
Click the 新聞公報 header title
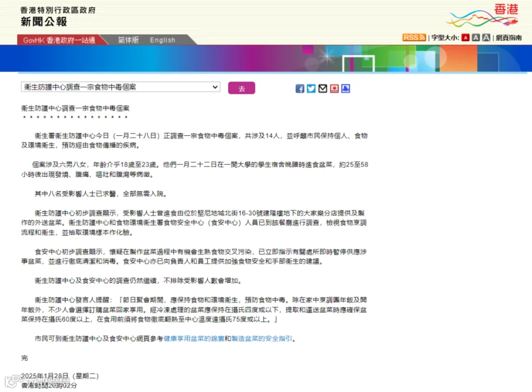pos(44,22)
